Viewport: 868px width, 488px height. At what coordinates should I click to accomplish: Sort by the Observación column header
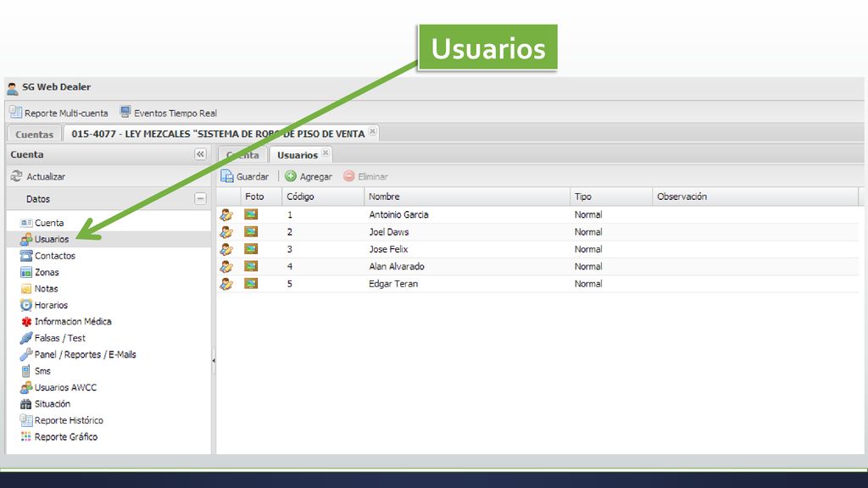tap(755, 197)
